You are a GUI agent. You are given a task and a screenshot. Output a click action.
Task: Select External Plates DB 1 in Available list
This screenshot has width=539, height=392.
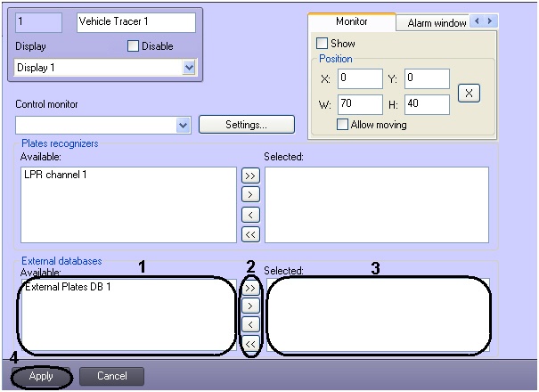68,287
